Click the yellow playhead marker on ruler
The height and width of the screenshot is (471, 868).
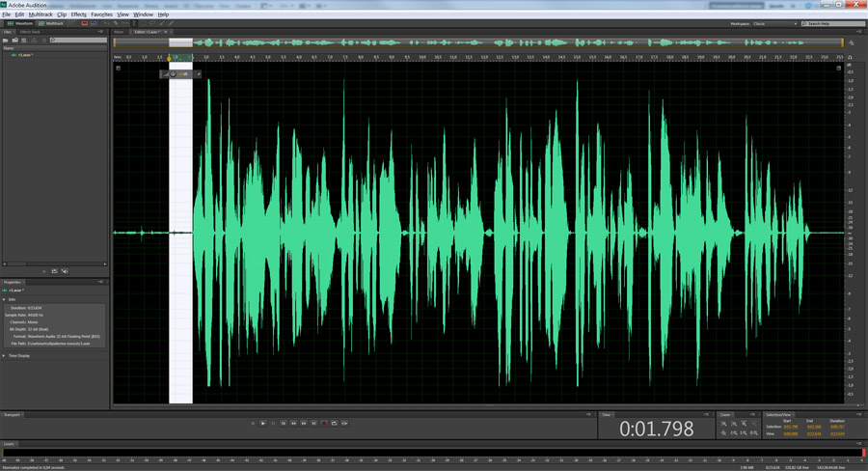click(169, 58)
